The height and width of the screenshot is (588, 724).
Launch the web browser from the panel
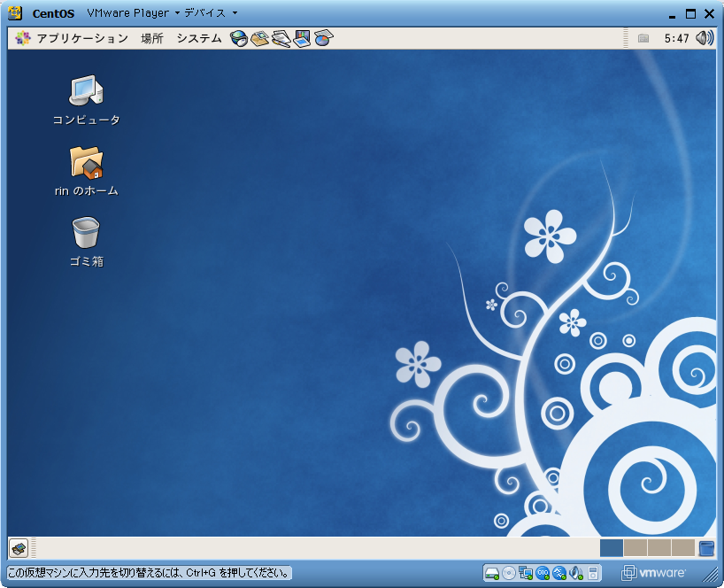239,38
